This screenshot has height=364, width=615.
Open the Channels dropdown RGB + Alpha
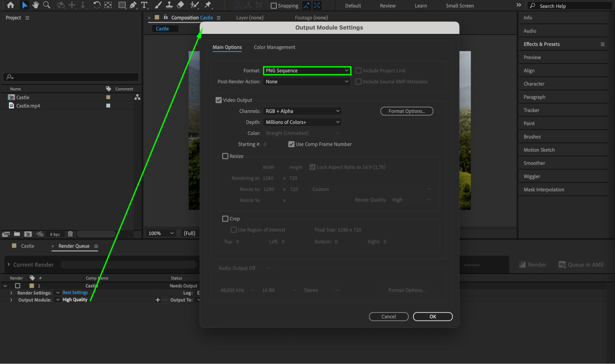[x=302, y=111]
